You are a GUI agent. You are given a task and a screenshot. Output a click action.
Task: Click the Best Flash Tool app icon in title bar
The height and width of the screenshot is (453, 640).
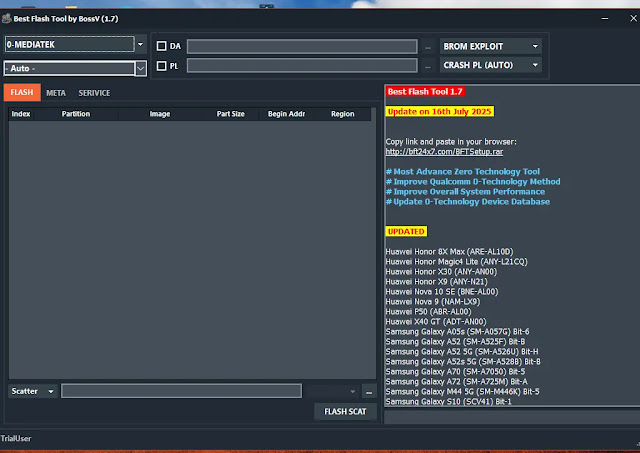click(6, 18)
